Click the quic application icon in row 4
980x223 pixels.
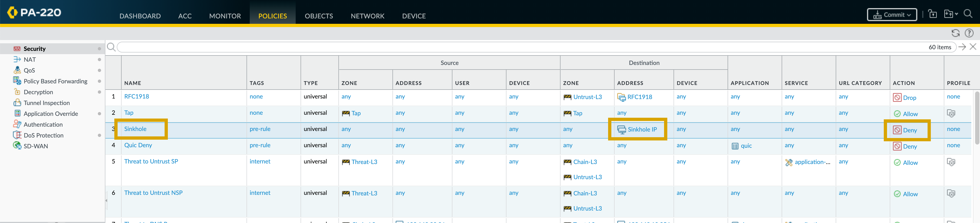735,146
